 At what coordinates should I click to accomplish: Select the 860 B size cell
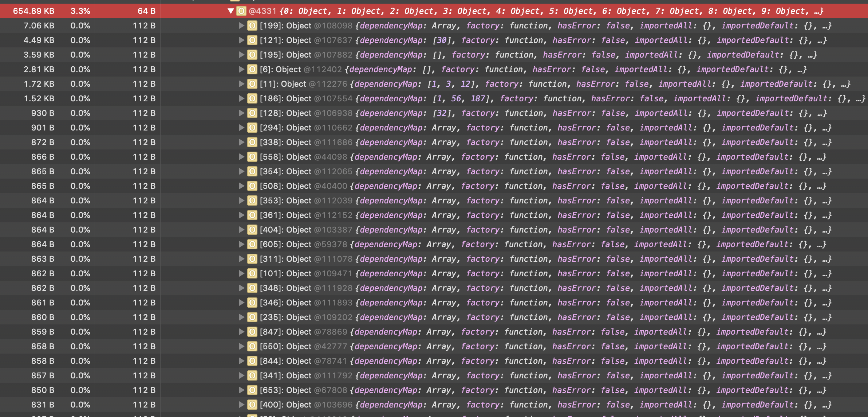point(43,317)
